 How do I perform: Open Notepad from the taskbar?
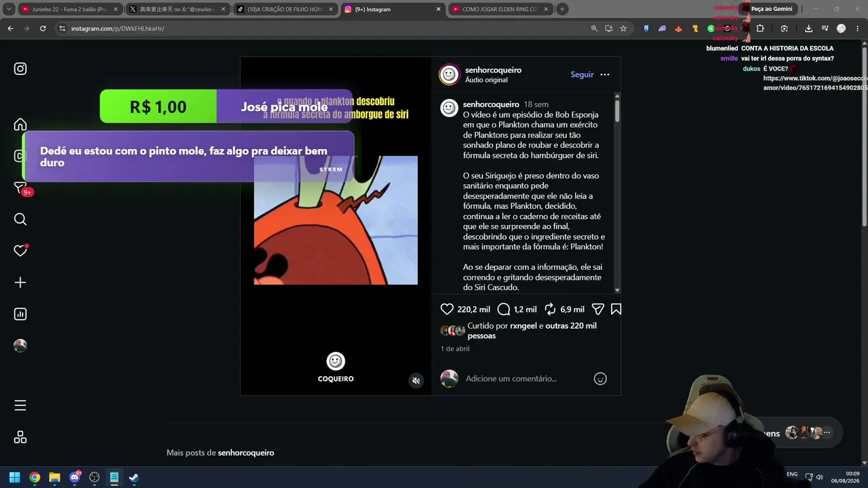point(114,477)
